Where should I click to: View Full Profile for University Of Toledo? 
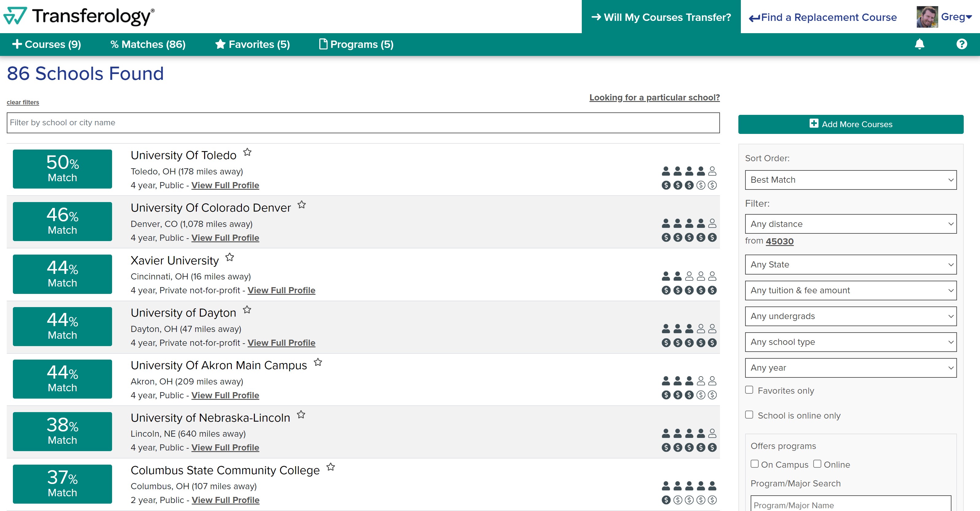pyautogui.click(x=225, y=185)
